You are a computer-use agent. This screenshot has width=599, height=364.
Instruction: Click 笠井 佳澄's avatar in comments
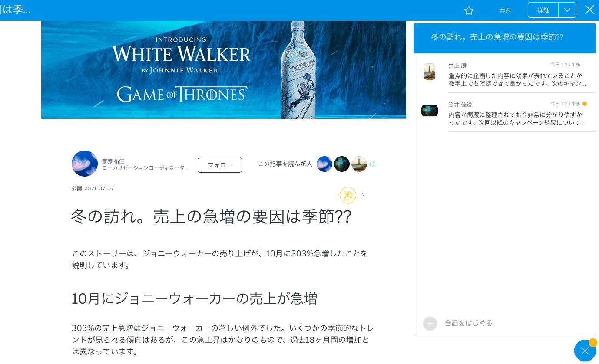point(429,111)
